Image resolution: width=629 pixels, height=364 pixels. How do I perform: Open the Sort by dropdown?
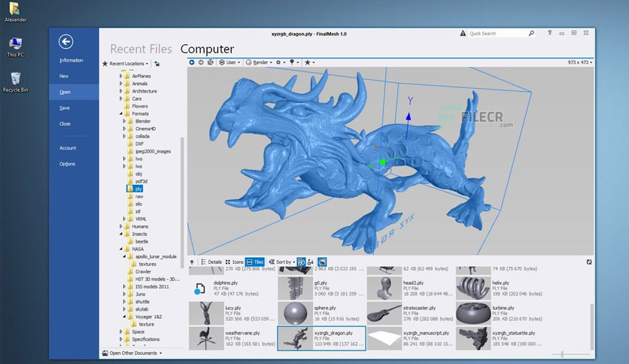pyautogui.click(x=281, y=262)
